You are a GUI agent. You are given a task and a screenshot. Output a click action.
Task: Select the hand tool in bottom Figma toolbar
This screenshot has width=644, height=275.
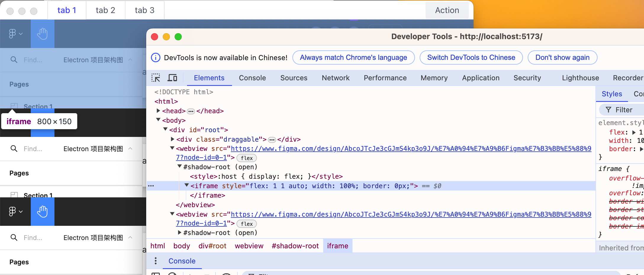[x=43, y=212]
